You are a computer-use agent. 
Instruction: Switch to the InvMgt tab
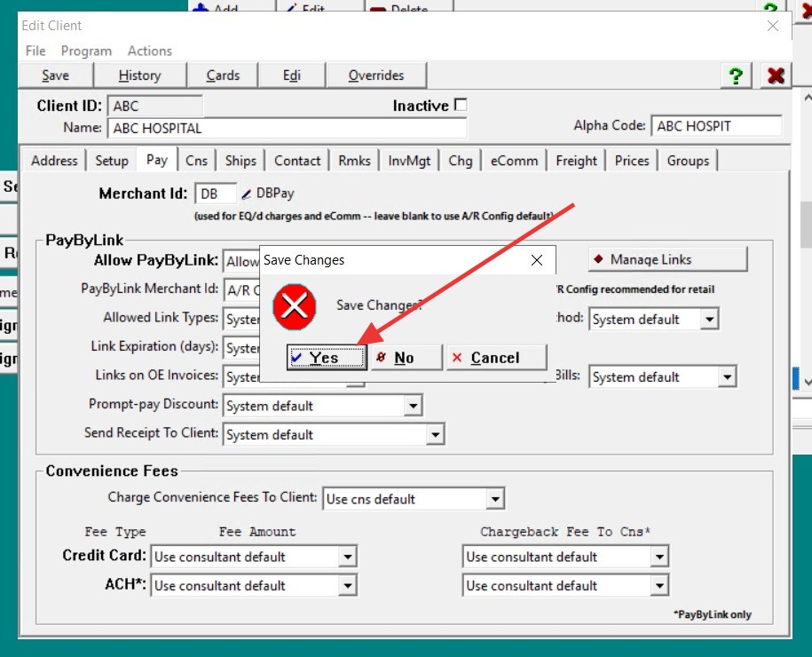point(410,161)
